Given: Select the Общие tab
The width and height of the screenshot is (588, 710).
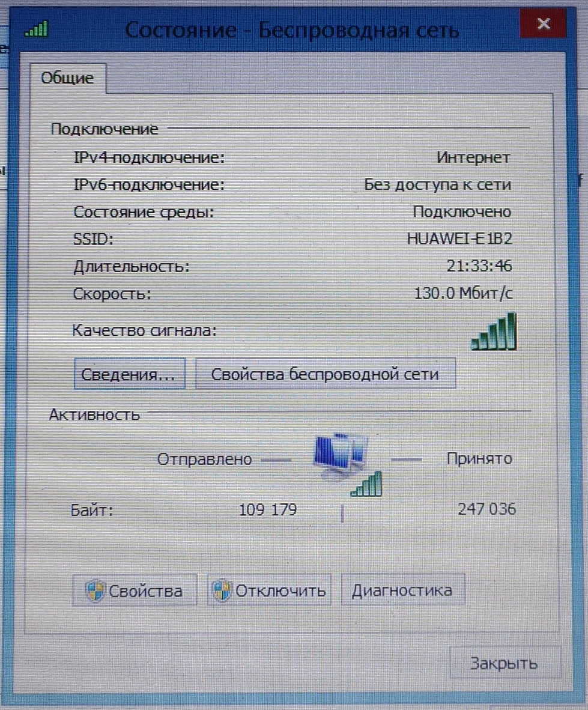Looking at the screenshot, I should point(67,78).
